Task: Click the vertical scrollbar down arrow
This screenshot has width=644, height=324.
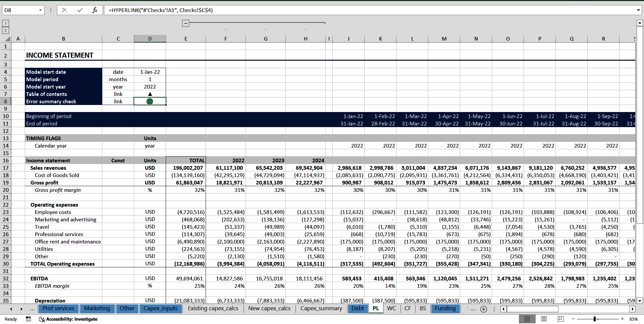Action: (x=639, y=301)
